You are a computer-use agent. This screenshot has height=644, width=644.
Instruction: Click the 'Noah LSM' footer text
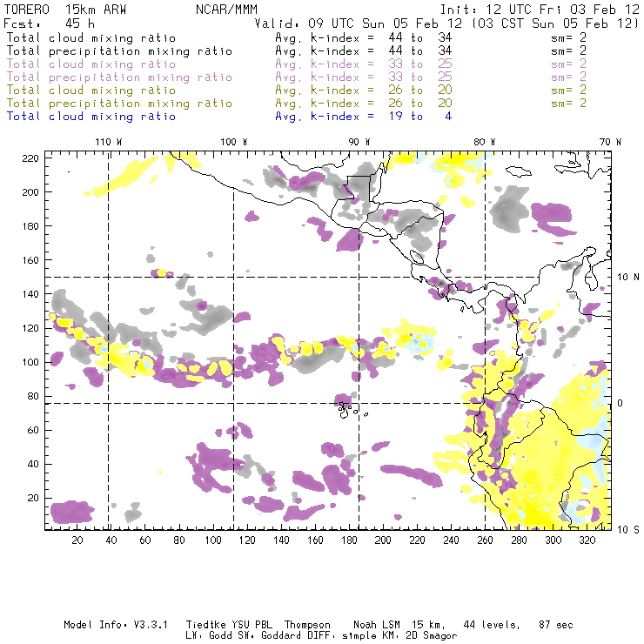pyautogui.click(x=377, y=625)
